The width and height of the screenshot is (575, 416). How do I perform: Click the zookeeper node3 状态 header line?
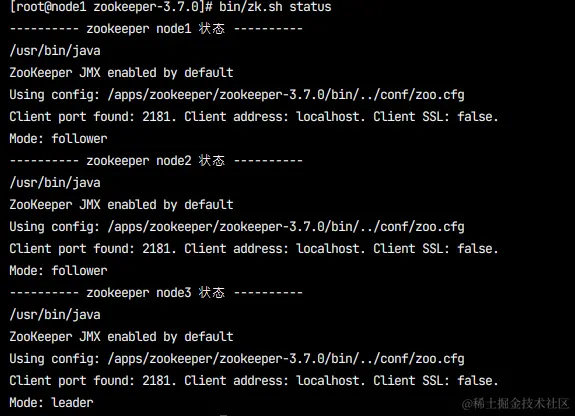pos(156,293)
